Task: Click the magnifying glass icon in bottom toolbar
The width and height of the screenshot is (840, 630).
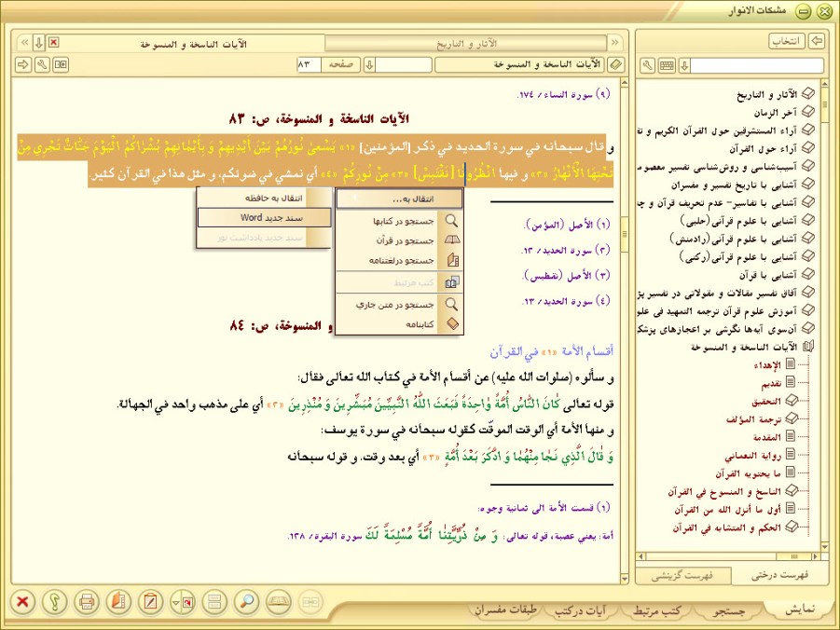Action: tap(246, 602)
